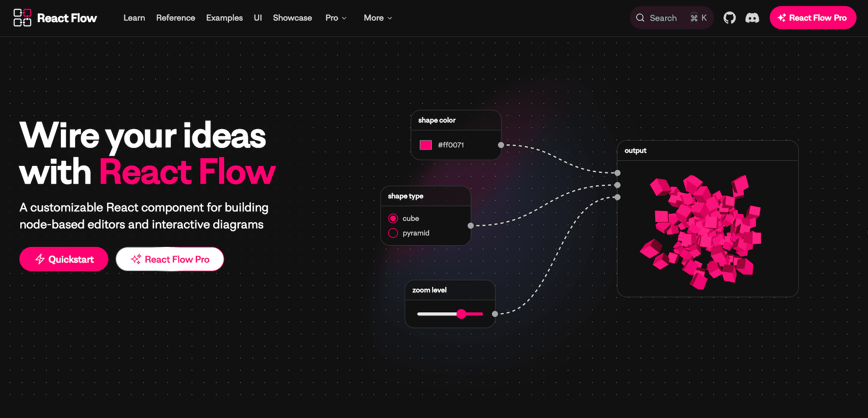Click the React Flow home link text
The width and height of the screenshot is (868, 418).
[x=67, y=18]
